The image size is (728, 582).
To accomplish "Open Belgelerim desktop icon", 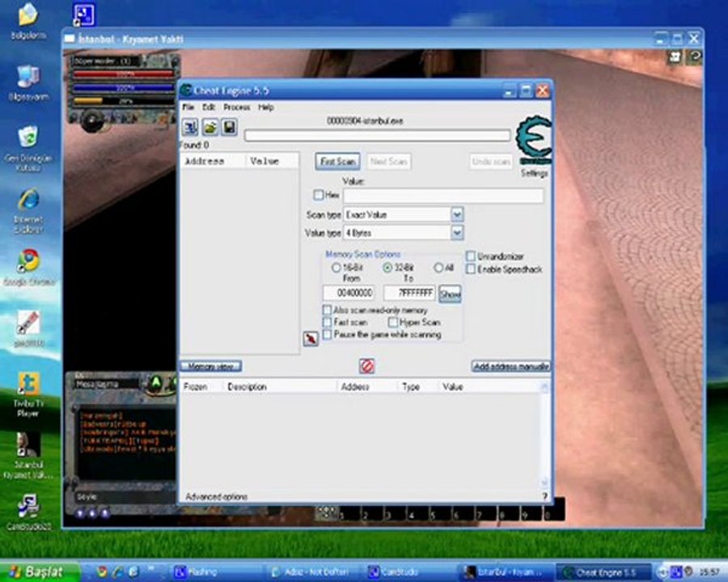I will click(28, 21).
